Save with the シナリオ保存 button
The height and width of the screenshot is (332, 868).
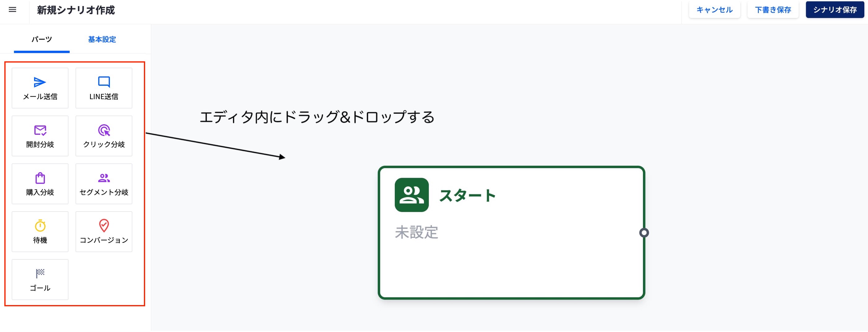(835, 10)
